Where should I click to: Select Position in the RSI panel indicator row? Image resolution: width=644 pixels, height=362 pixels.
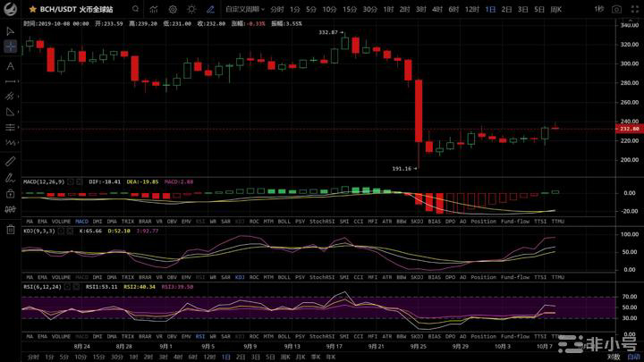483,337
